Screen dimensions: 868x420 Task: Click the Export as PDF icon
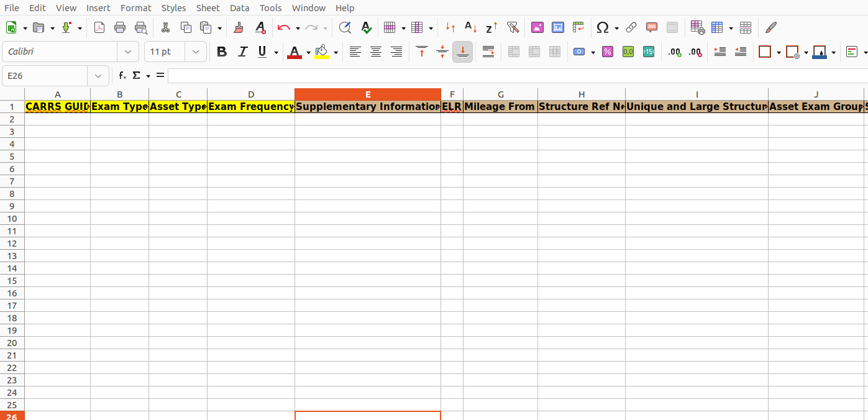tap(99, 27)
